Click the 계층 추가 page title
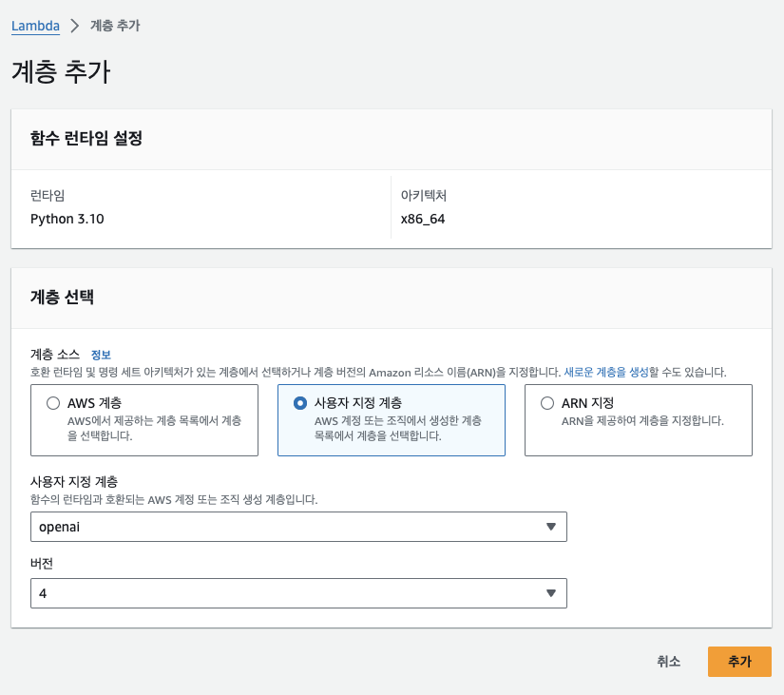This screenshot has width=784, height=695. [x=61, y=71]
